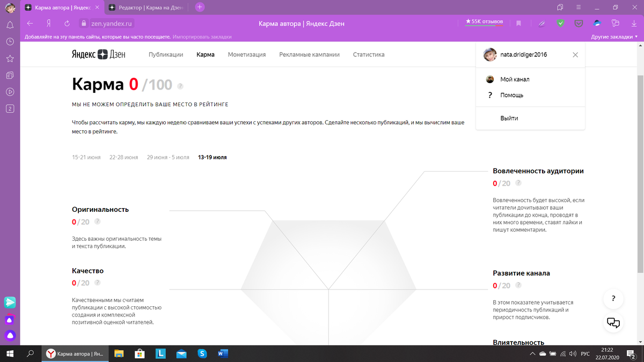Screen dimensions: 644x362
Task: Open a new tab with plus button
Action: tap(200, 7)
